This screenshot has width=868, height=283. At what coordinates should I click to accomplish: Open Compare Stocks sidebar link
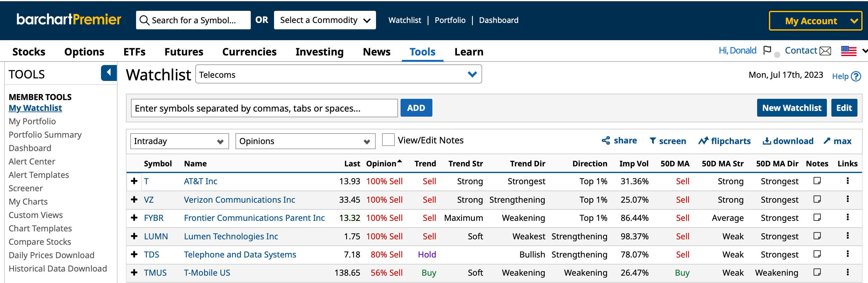(x=40, y=242)
